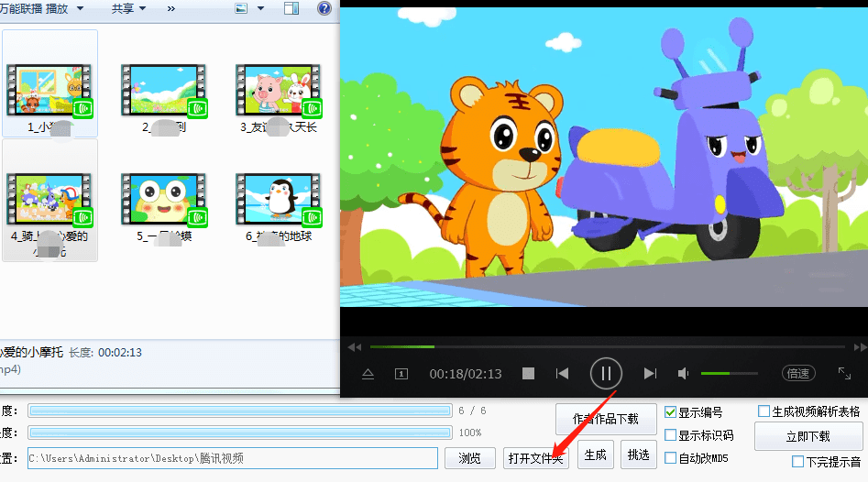Viewport: 868px width, 482px height.
Task: Click the 生成 button
Action: (x=596, y=455)
